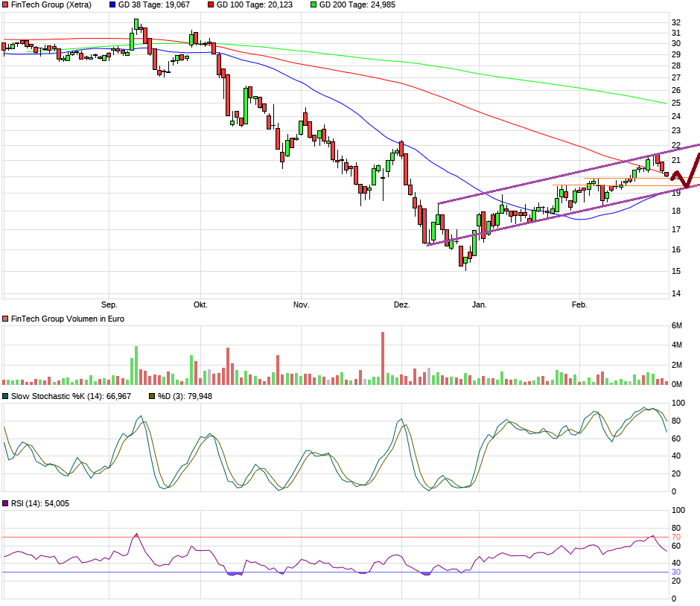This screenshot has height=606, width=700.
Task: Click the 'Okt.' month axis label
Action: coord(200,304)
